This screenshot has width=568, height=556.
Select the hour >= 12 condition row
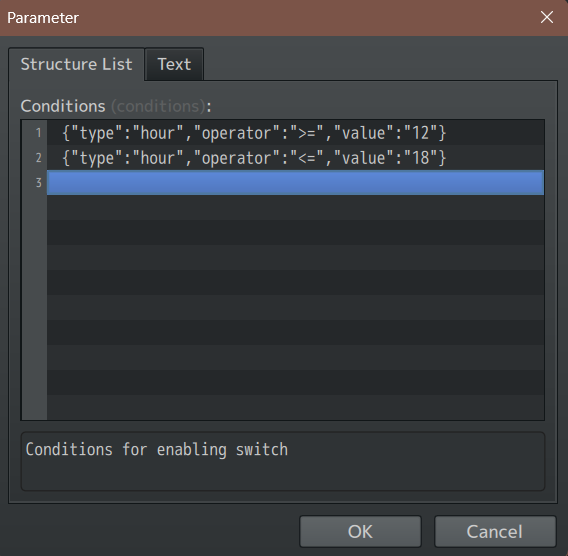pos(295,133)
